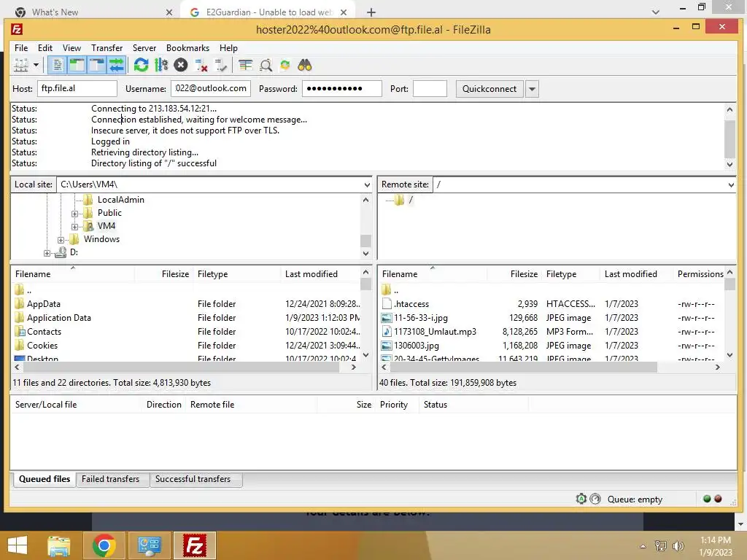Select 1173108_Umlaut.mp3 remote file
This screenshot has width=747, height=560.
pos(553,332)
